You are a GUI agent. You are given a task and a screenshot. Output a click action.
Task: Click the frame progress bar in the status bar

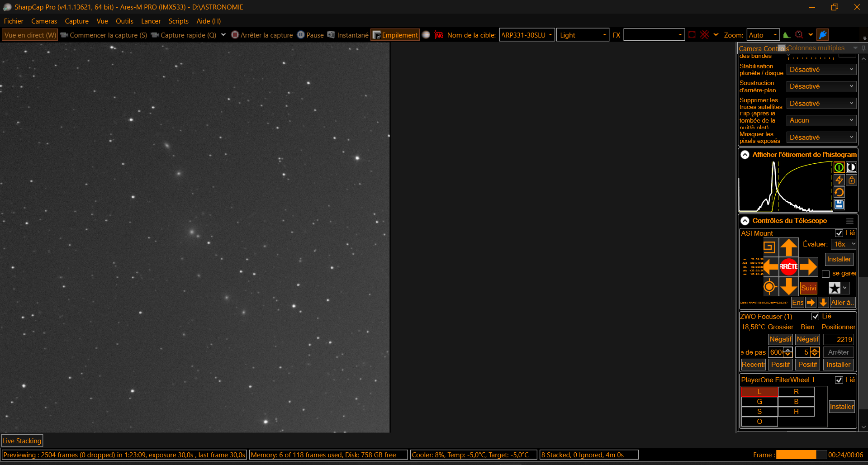[797, 455]
